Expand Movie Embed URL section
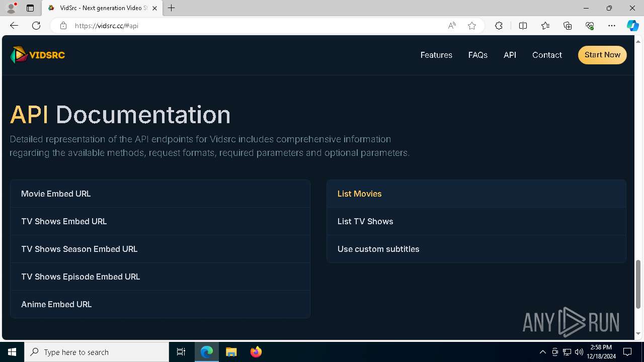644x362 pixels. pos(160,194)
